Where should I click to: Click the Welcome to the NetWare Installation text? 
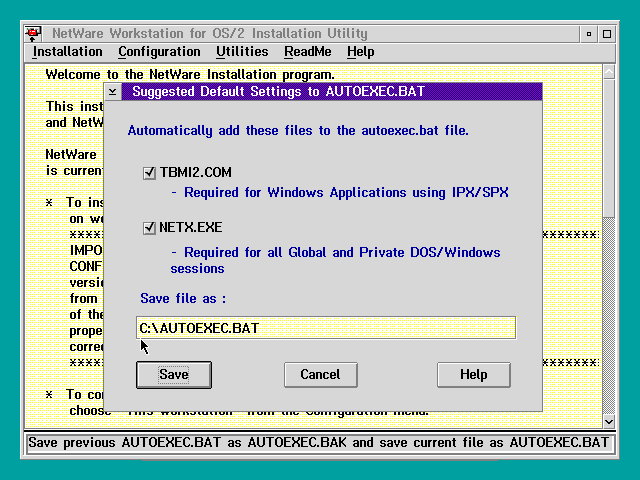pos(190,75)
